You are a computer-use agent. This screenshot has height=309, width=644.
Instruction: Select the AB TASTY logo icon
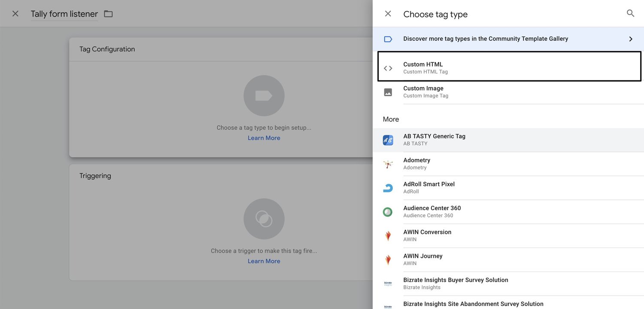(388, 140)
